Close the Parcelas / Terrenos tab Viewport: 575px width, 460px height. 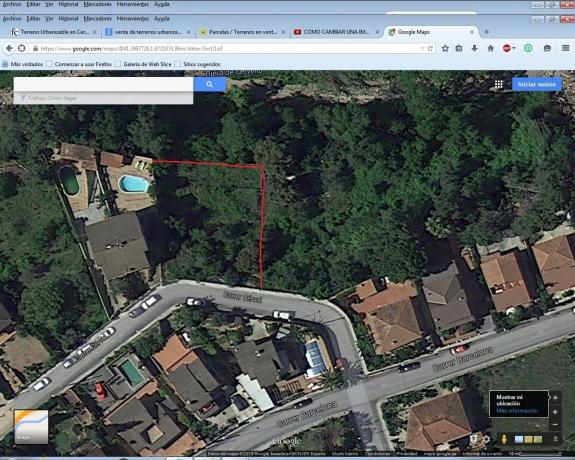(x=283, y=32)
